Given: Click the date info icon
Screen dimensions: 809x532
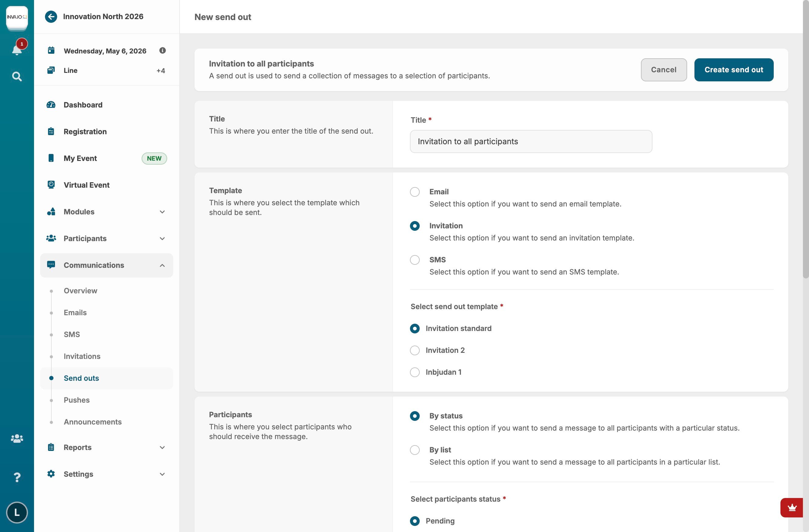Looking at the screenshot, I should (163, 51).
